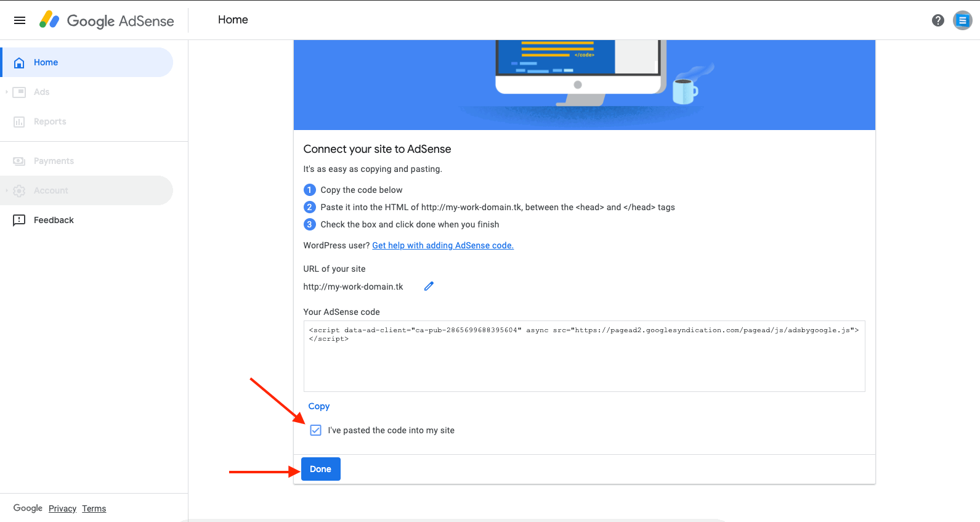
Task: Click the Ads icon in sidebar
Action: click(19, 92)
